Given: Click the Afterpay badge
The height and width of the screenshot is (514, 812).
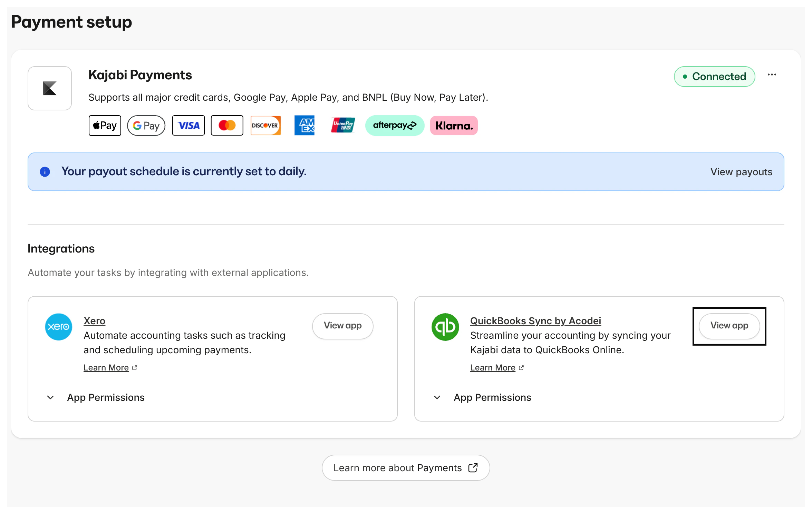Looking at the screenshot, I should point(395,126).
